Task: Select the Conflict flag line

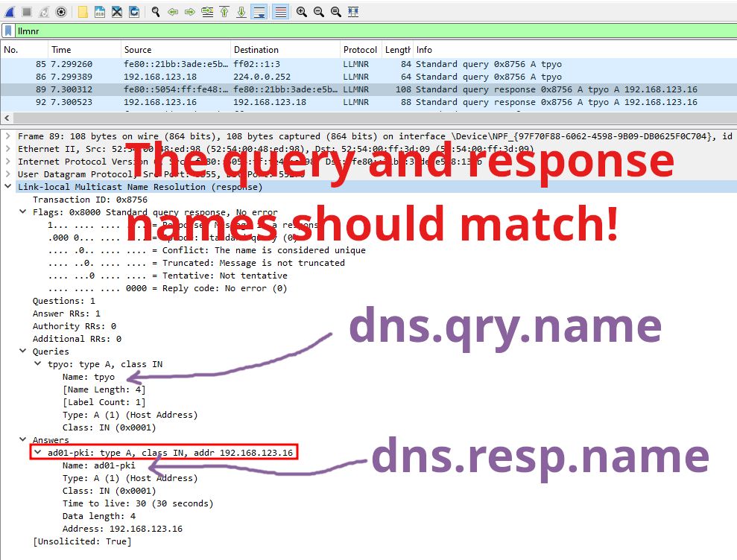Action: click(207, 250)
